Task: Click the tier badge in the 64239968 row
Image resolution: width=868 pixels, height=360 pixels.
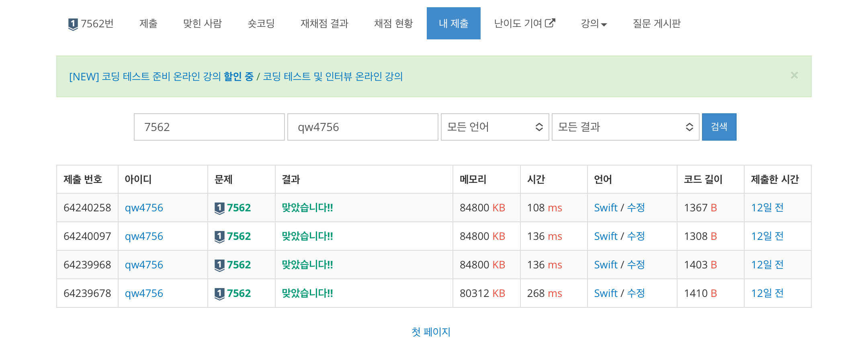Action: click(x=219, y=265)
